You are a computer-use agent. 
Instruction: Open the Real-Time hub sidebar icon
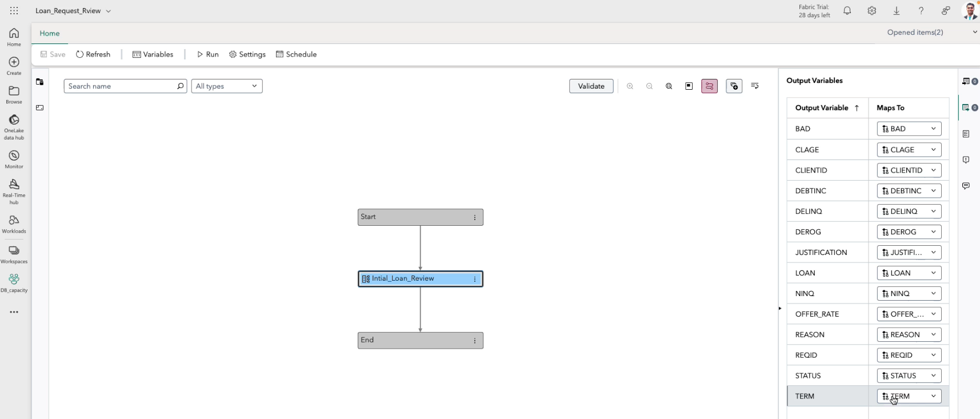[x=14, y=191]
